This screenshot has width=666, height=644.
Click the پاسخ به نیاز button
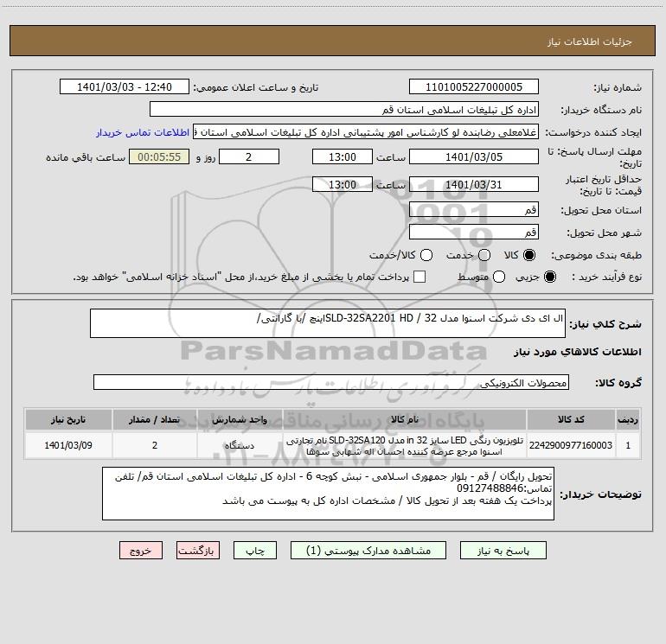(503, 551)
